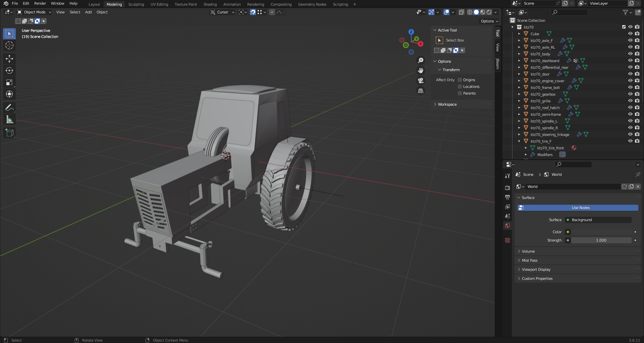Select the Measure tool

9,119
